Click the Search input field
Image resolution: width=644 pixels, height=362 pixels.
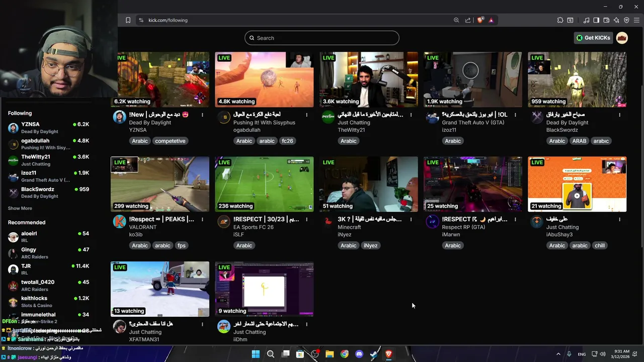(x=322, y=38)
